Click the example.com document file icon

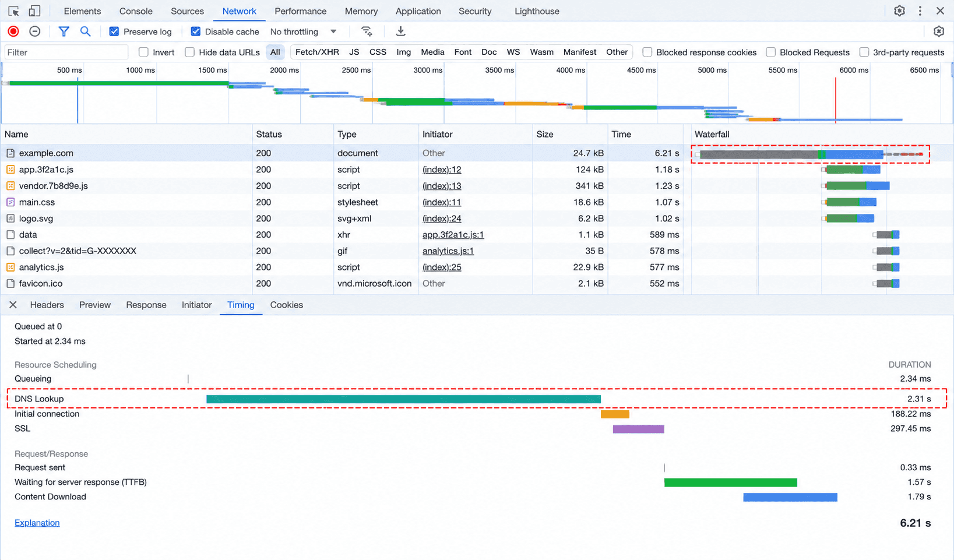pyautogui.click(x=10, y=153)
